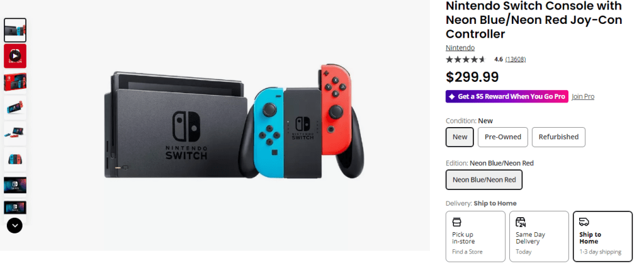The height and width of the screenshot is (263, 644).
Task: Open the 13608 reviews link
Action: point(515,60)
